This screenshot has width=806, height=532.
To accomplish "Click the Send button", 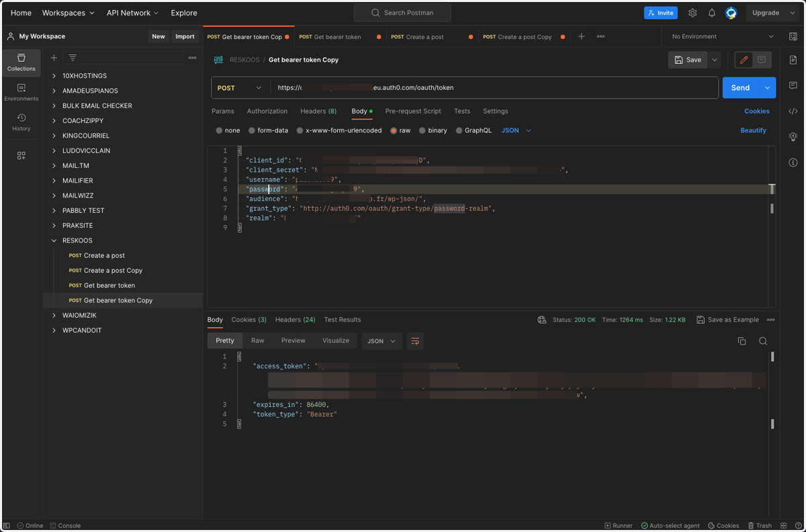I will [741, 88].
